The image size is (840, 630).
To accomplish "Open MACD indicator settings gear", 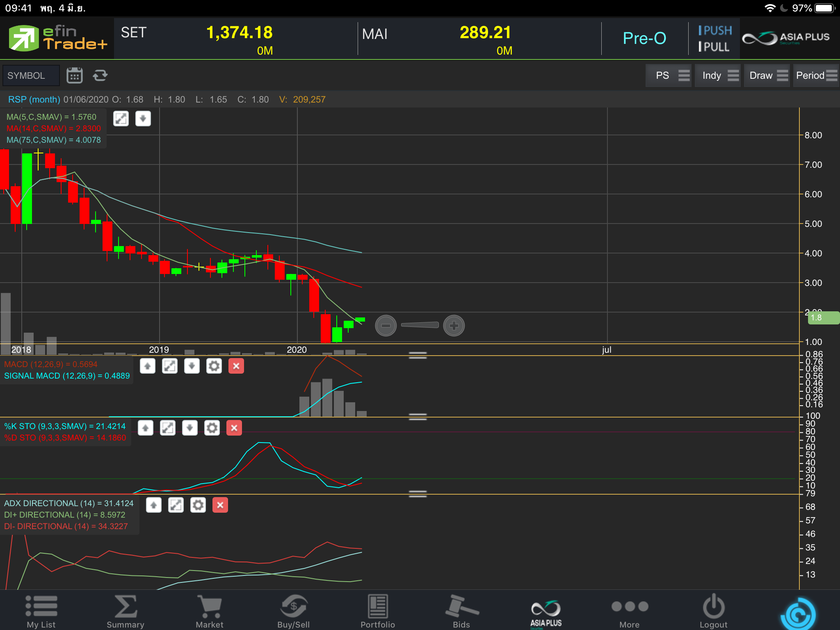I will pyautogui.click(x=214, y=366).
